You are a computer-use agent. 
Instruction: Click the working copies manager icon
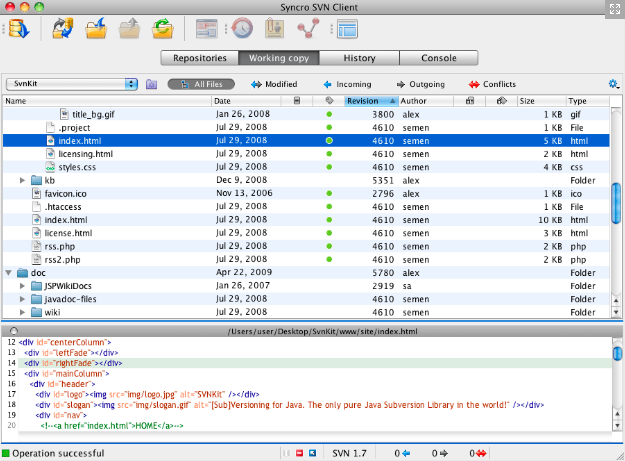point(151,84)
